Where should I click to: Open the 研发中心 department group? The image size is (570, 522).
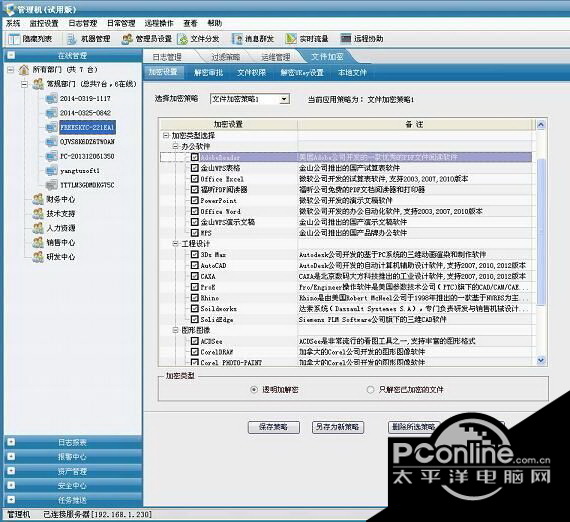coord(61,257)
